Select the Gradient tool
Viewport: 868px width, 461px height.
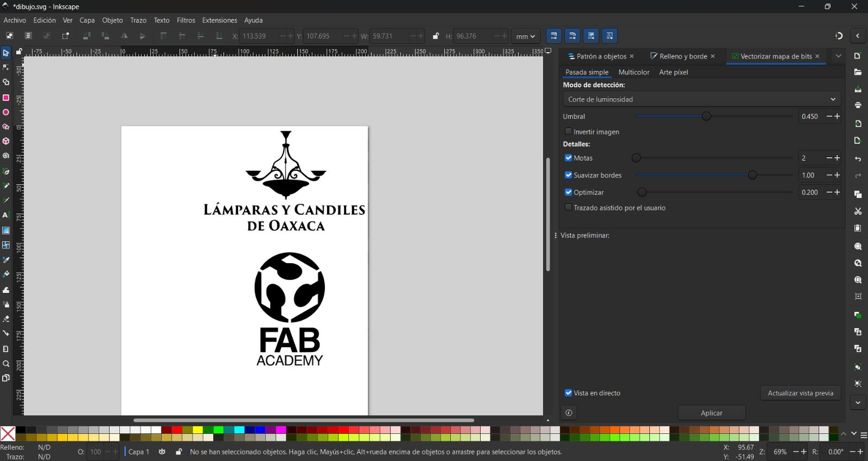[6, 230]
